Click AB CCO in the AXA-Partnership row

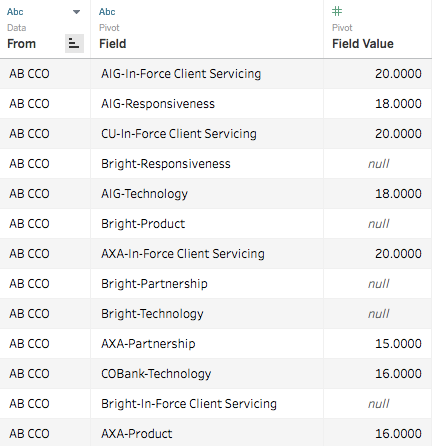click(x=29, y=344)
